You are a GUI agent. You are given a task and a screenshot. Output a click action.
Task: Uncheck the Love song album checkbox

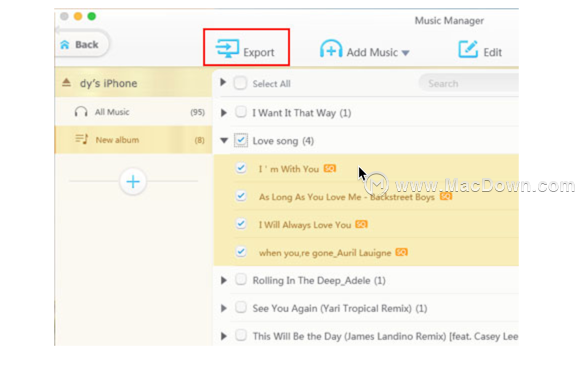[x=241, y=140]
